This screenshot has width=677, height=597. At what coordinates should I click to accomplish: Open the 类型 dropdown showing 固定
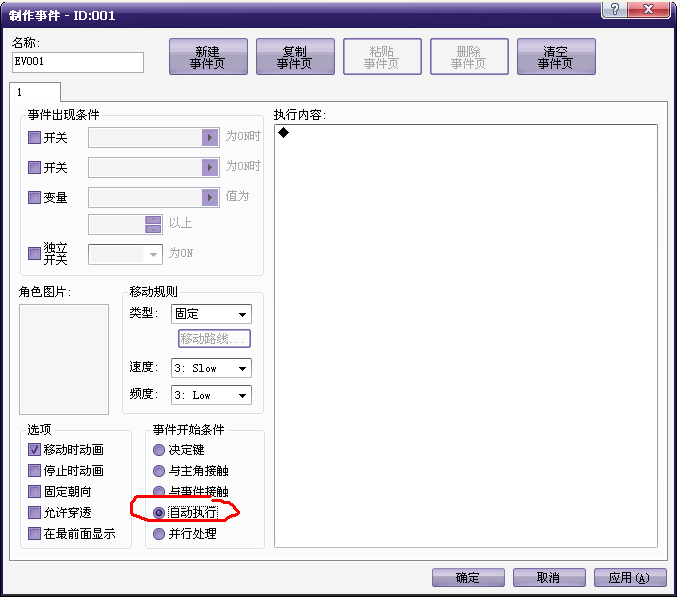pos(211,314)
